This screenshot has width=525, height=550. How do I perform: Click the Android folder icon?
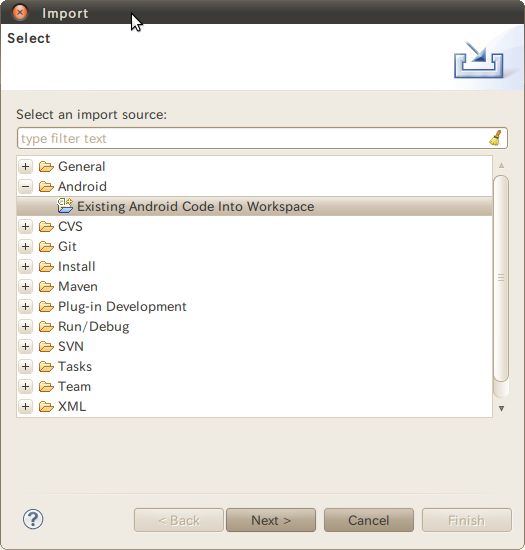[46, 187]
